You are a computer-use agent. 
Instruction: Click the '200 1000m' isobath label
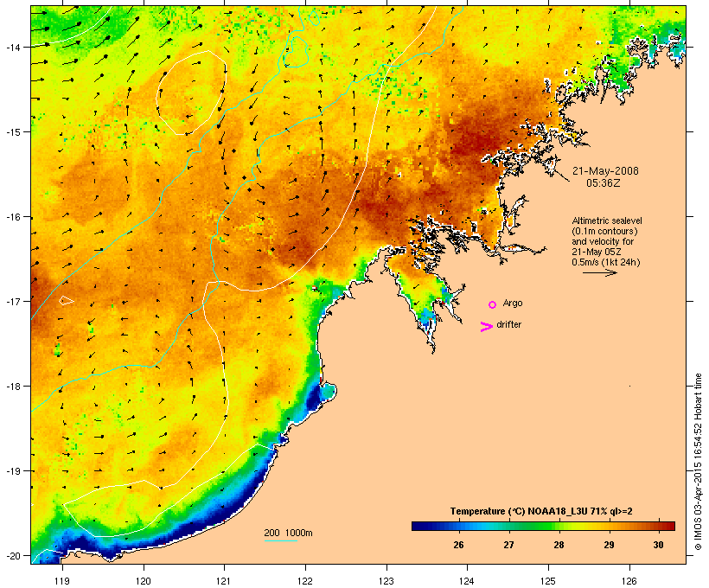[x=288, y=533]
